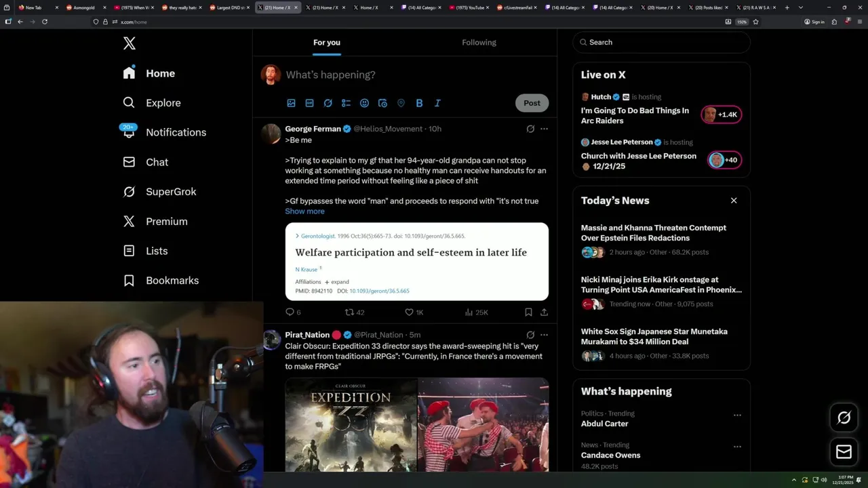Reply to George Ferman's post

tap(293, 312)
